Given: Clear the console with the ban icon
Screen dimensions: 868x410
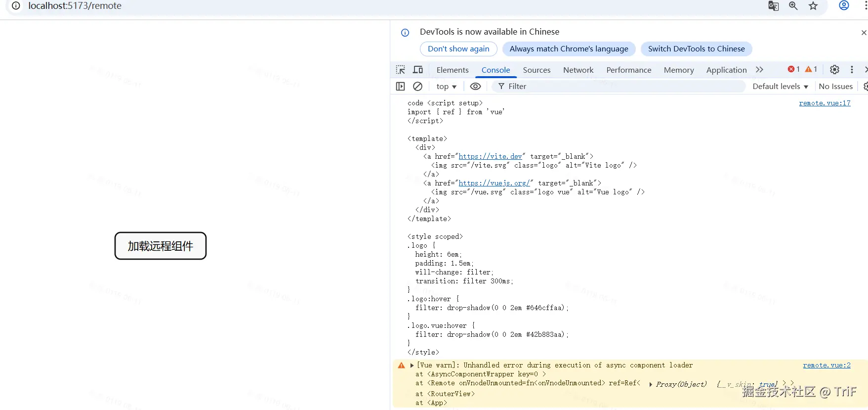Looking at the screenshot, I should 418,86.
